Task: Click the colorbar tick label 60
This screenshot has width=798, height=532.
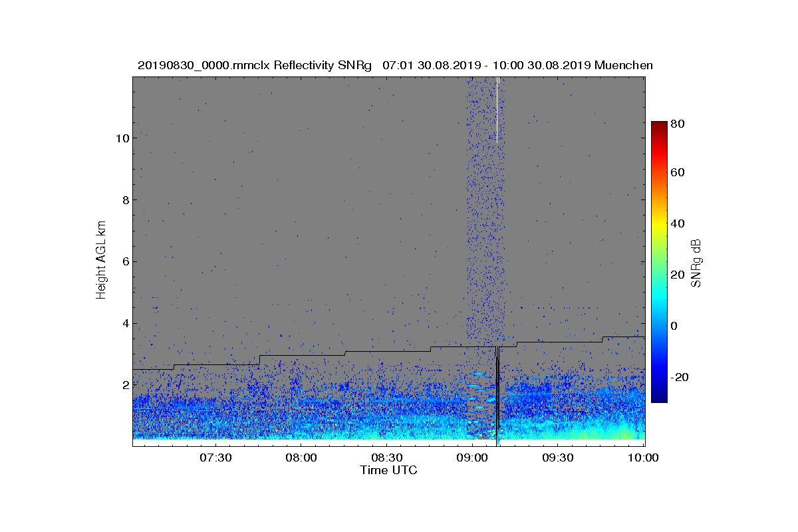Action: pos(678,172)
